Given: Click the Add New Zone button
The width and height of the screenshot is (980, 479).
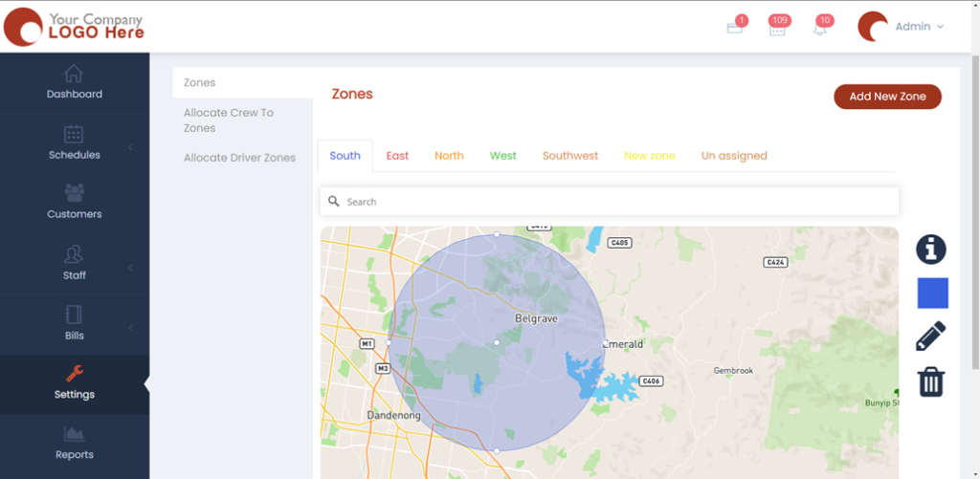Looking at the screenshot, I should (x=887, y=97).
